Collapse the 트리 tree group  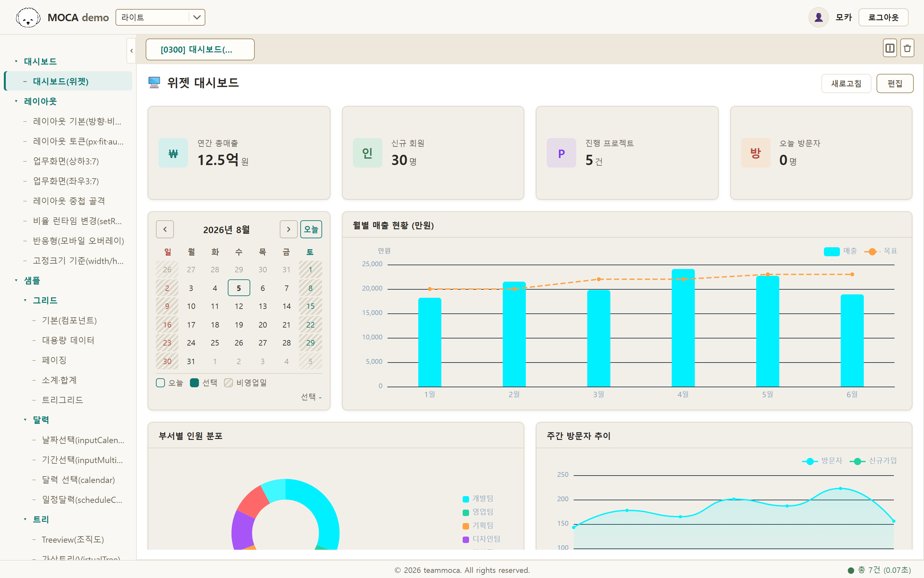tap(25, 519)
